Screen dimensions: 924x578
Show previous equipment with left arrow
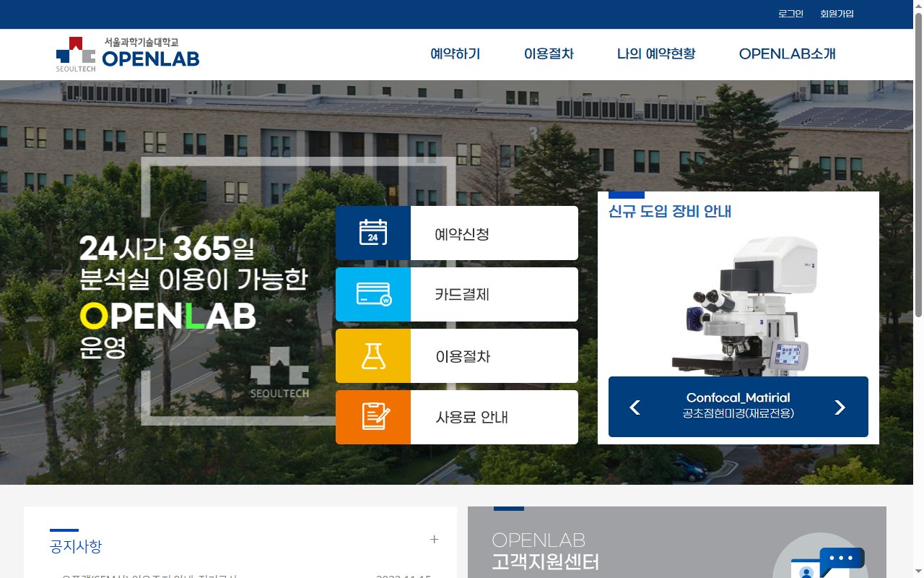[635, 407]
